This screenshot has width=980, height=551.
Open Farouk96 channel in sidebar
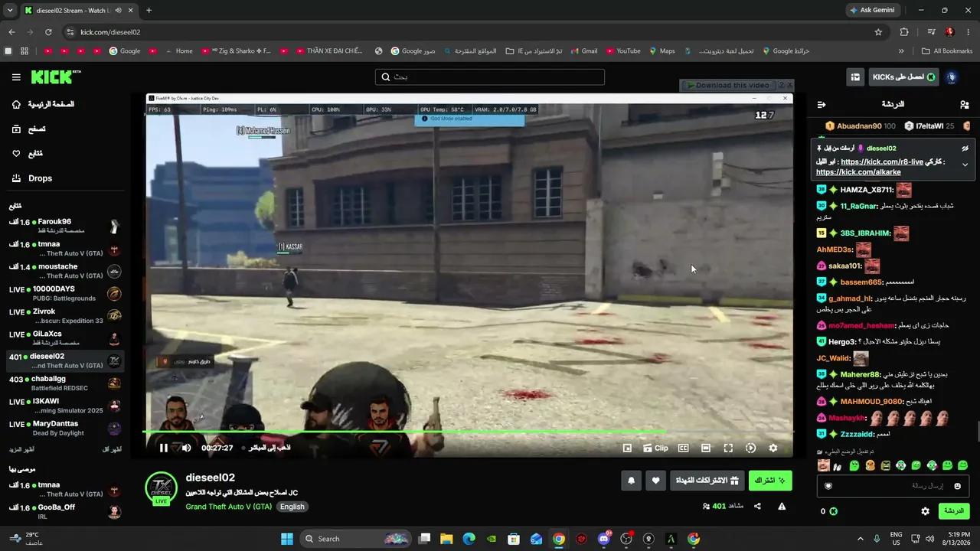[x=65, y=226]
